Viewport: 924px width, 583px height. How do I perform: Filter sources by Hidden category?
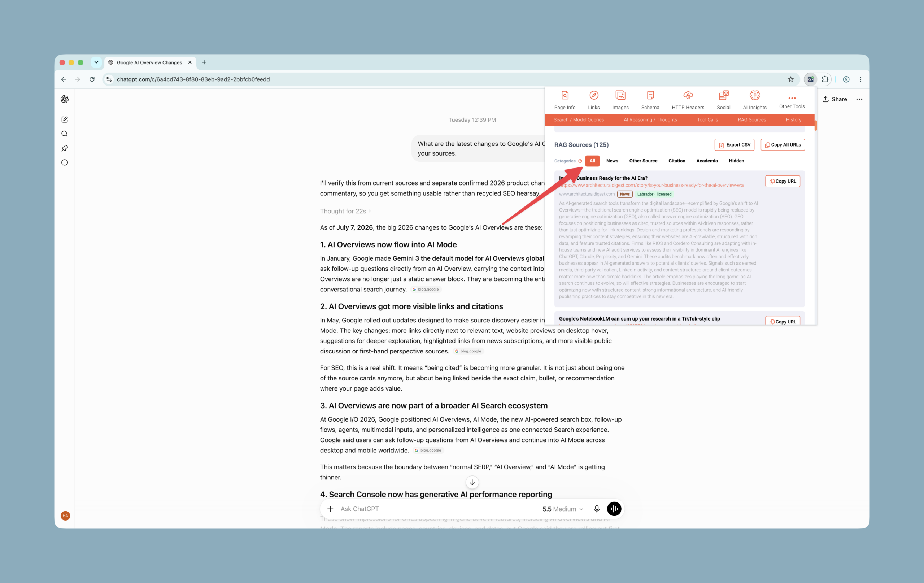coord(736,161)
